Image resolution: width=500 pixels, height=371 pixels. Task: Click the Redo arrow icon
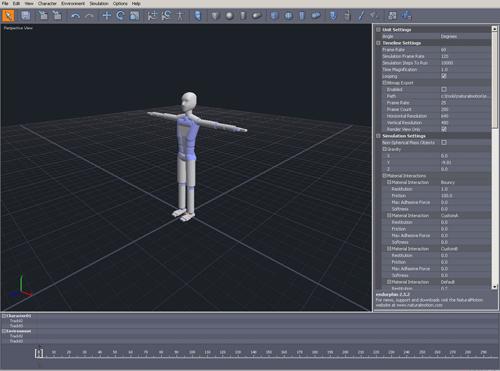89,16
